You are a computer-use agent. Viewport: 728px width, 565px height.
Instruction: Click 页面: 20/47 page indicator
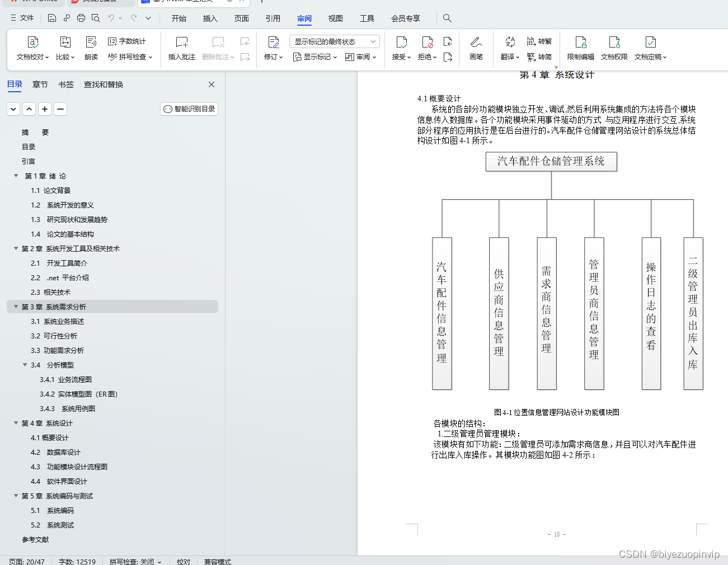coord(26,561)
